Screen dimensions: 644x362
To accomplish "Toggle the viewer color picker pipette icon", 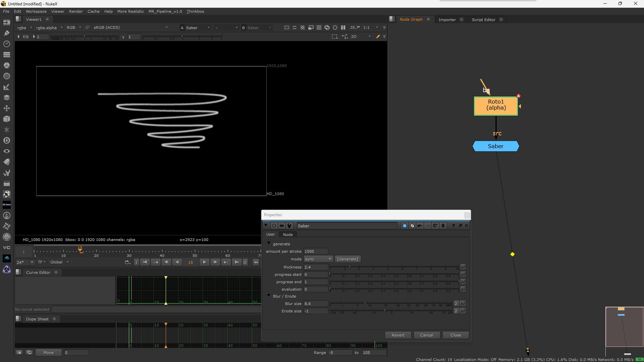I will point(378,37).
